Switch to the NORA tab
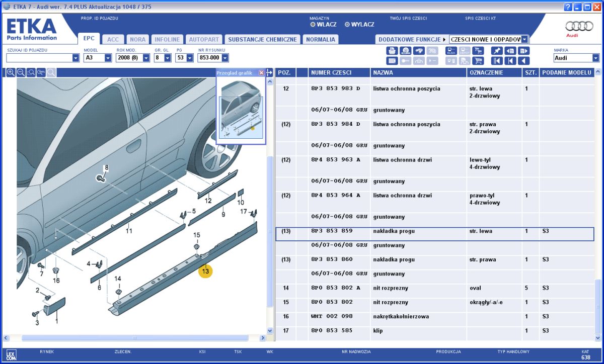 tap(137, 39)
